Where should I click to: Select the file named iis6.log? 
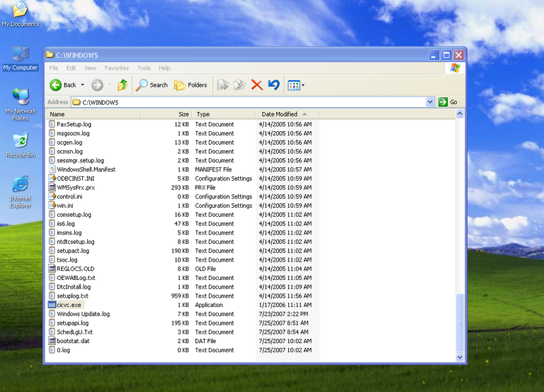(65, 224)
